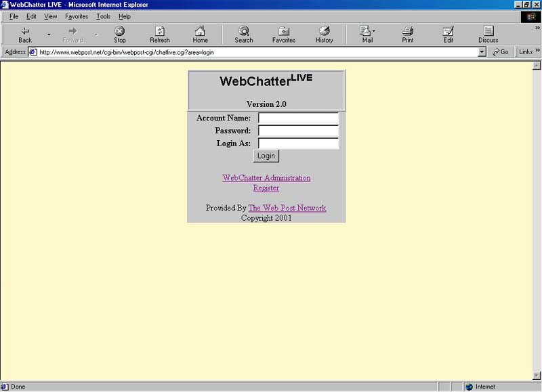Viewport: 542px width, 392px height.
Task: Click the 'Login As:' label
Action: click(x=233, y=144)
